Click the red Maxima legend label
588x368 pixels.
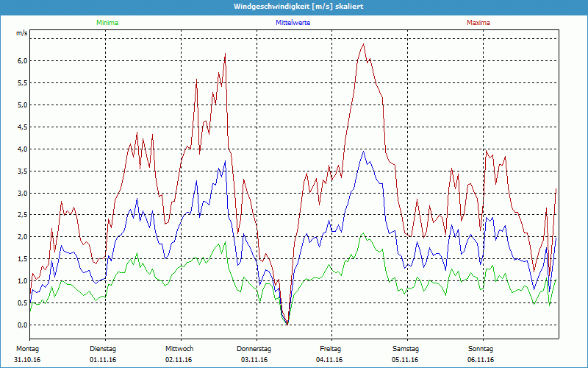[x=478, y=23]
